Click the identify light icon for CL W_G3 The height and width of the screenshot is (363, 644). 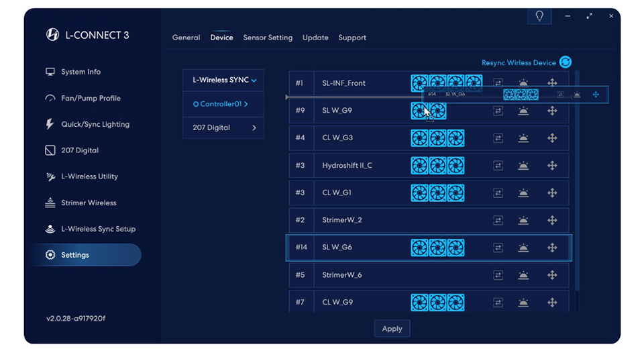tap(523, 138)
